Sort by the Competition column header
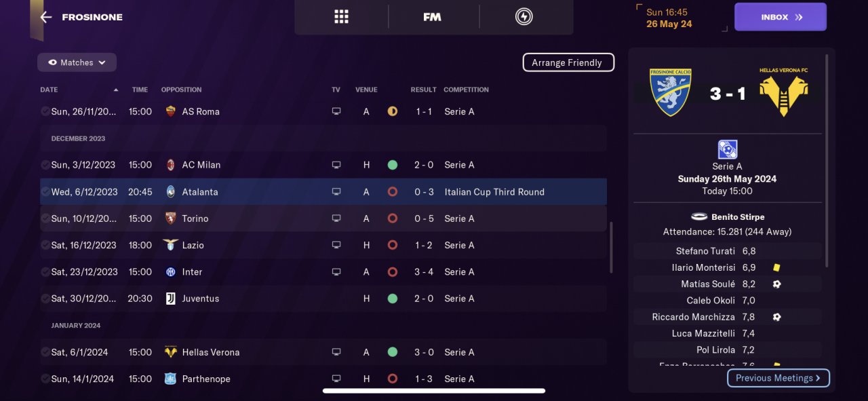Viewport: 868px width, 401px height. pos(466,90)
